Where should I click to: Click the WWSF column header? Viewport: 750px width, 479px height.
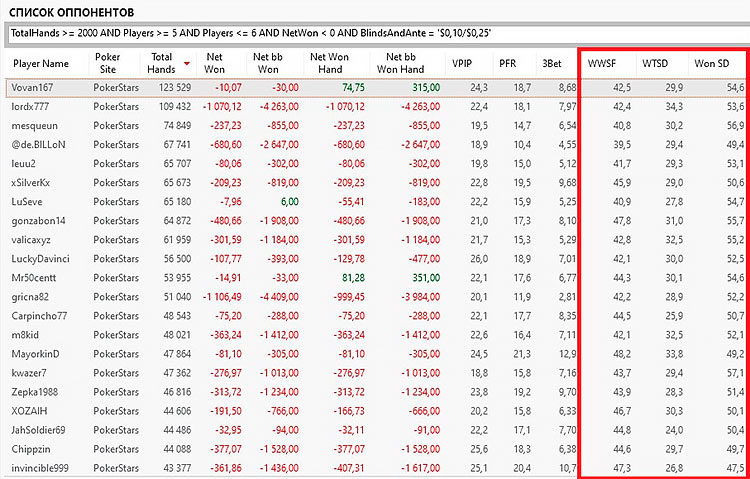tap(603, 64)
